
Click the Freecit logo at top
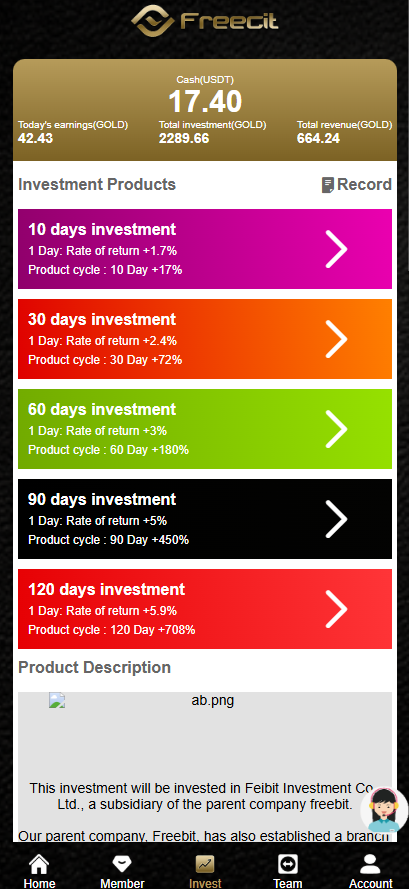205,22
